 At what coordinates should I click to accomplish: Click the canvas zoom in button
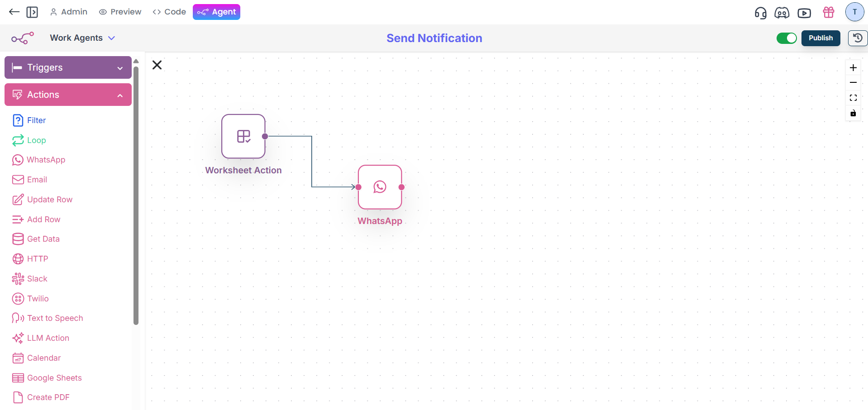point(853,68)
